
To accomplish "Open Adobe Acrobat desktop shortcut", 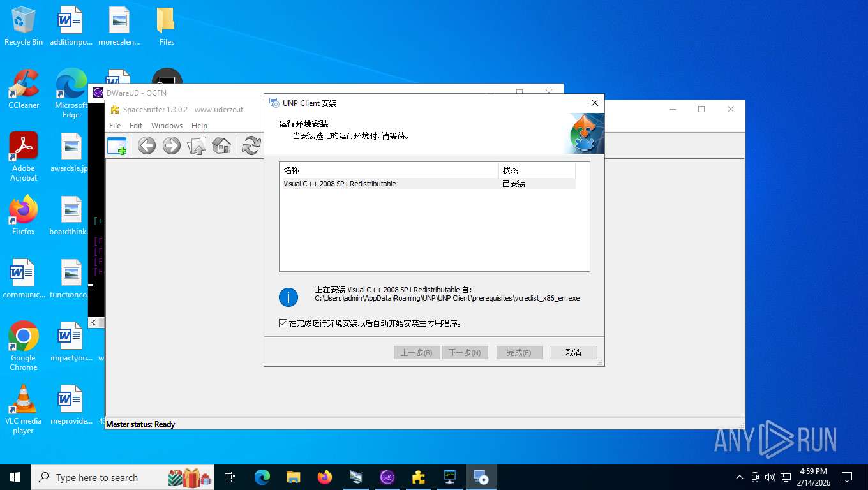I will [24, 157].
